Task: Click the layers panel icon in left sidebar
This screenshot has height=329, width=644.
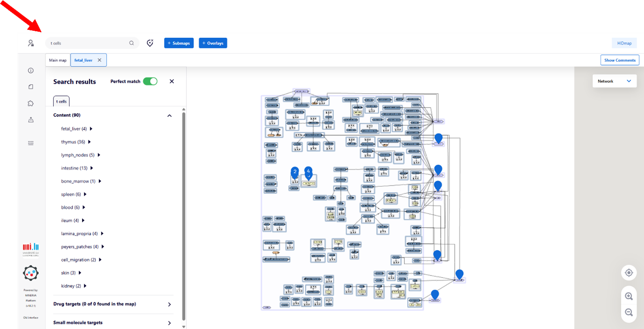Action: pos(30,86)
